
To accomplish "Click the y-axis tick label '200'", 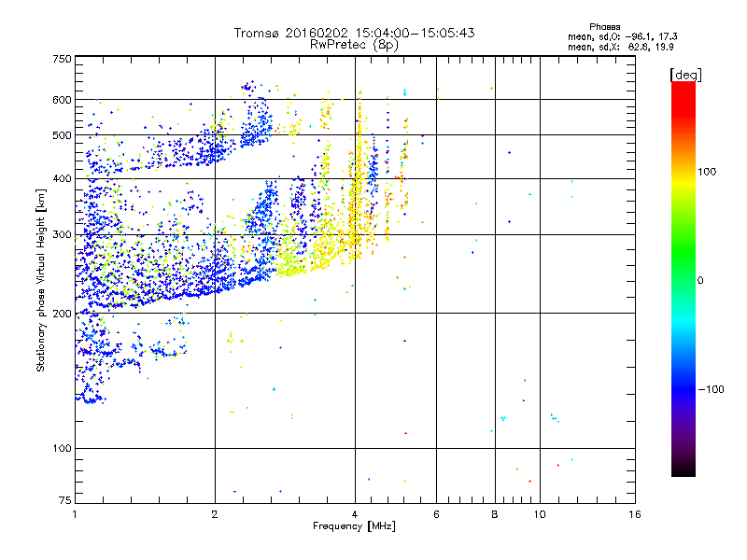I will 62,314.
